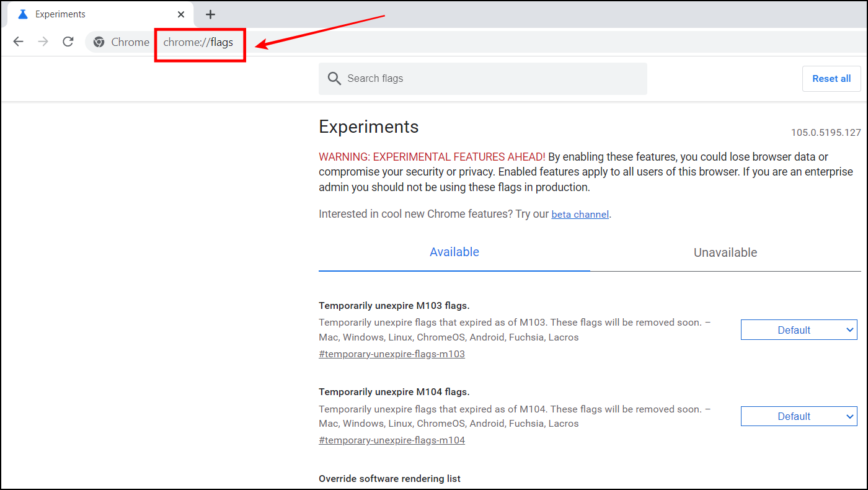Go back with the browser back arrow
Image resolution: width=868 pixels, height=490 pixels.
click(x=19, y=42)
